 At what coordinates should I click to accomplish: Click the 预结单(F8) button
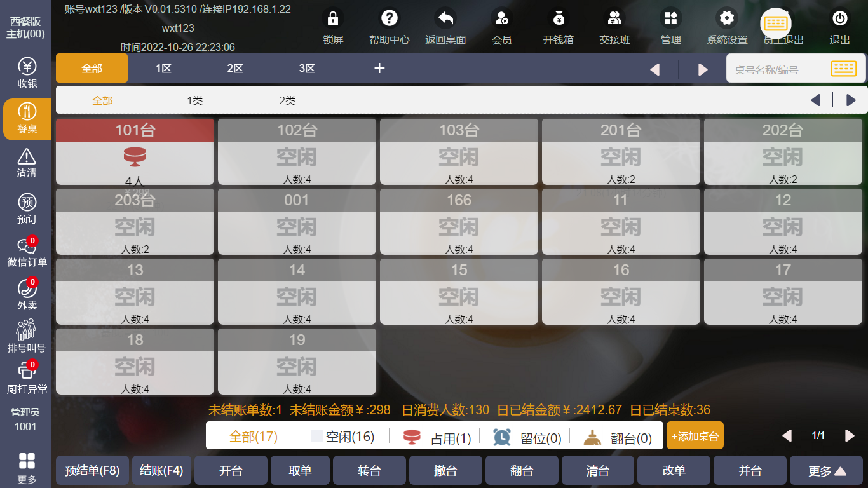point(92,471)
